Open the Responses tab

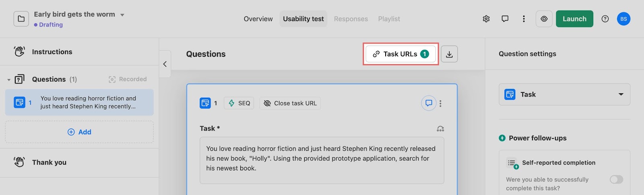pyautogui.click(x=351, y=19)
